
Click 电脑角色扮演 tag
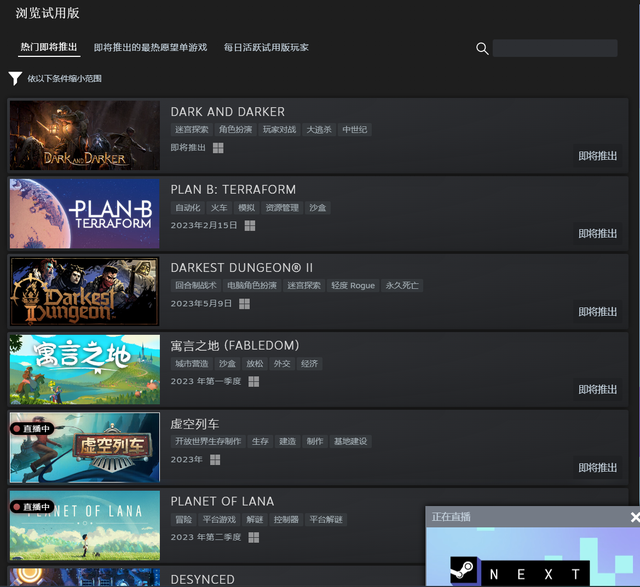(x=252, y=285)
